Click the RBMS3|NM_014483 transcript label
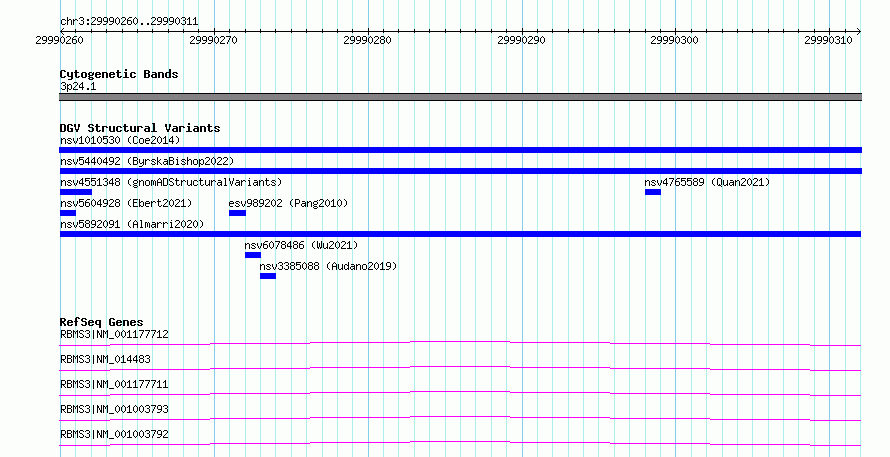 tap(105, 359)
